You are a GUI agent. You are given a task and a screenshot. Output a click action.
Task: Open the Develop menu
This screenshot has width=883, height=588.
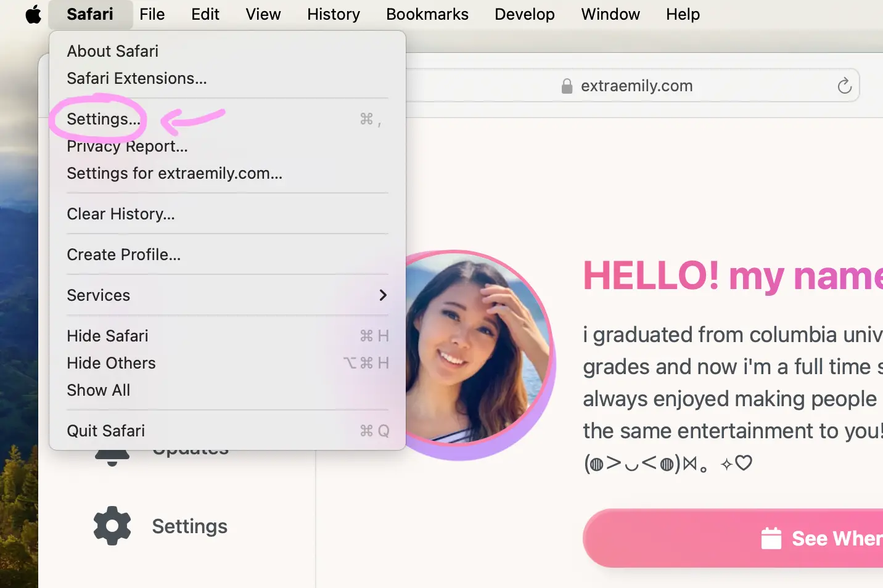tap(524, 14)
